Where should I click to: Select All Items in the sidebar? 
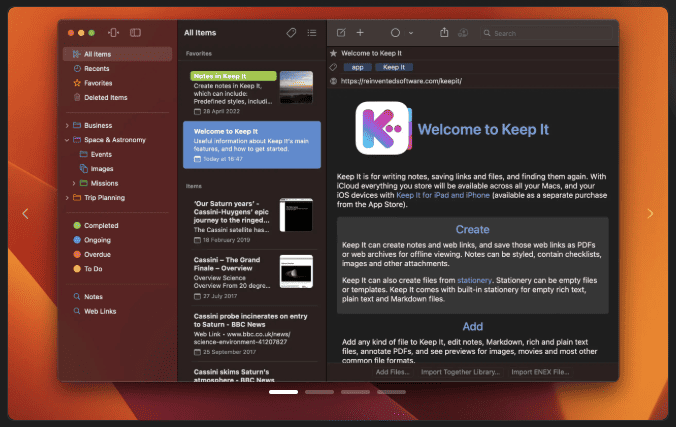click(117, 54)
